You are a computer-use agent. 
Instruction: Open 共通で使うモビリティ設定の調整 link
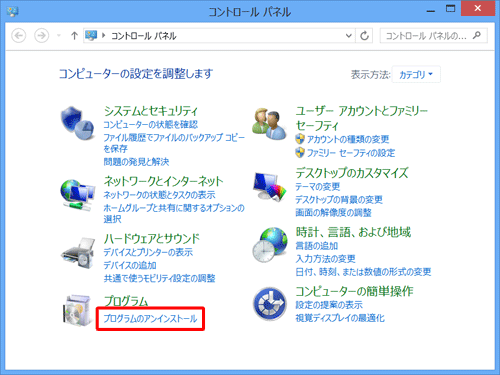159,278
